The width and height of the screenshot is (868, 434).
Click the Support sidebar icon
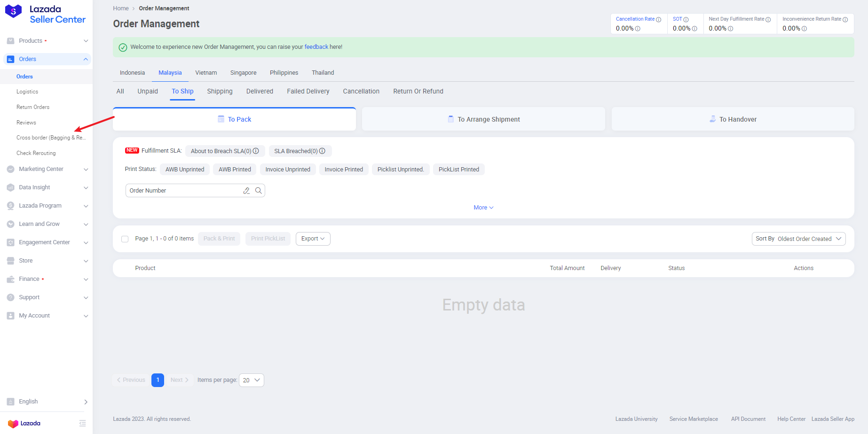10,297
